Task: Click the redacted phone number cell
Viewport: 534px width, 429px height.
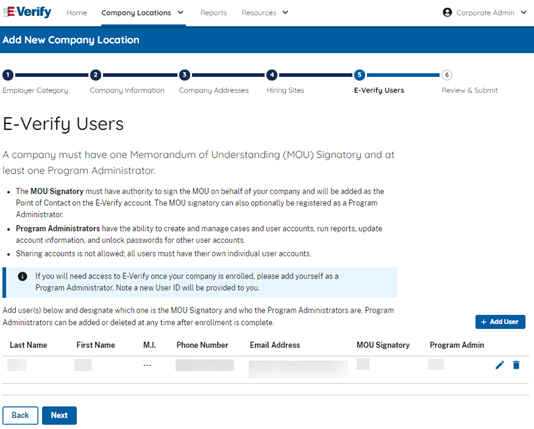Action: tap(205, 365)
